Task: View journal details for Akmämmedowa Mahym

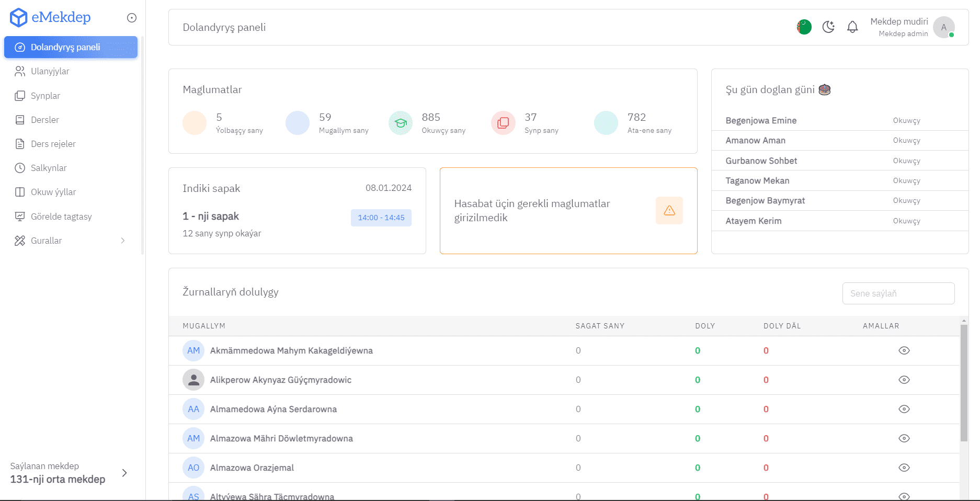Action: coord(904,350)
